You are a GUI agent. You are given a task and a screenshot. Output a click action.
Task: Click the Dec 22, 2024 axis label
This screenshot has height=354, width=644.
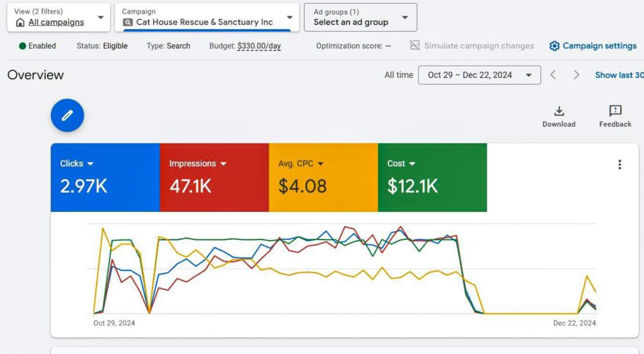point(574,323)
